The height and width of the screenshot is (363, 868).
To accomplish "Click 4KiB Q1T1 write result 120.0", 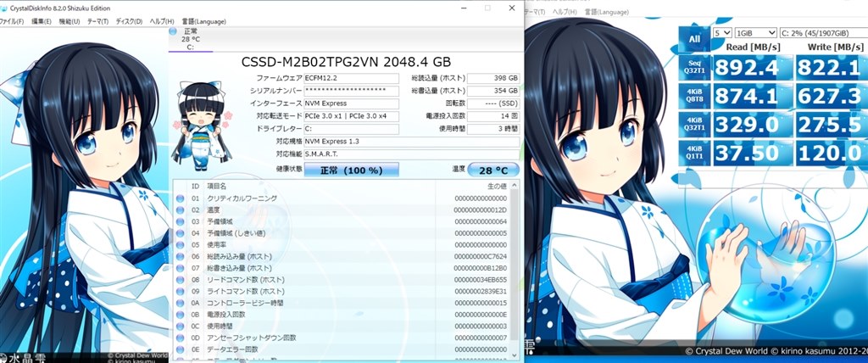I will pos(832,154).
